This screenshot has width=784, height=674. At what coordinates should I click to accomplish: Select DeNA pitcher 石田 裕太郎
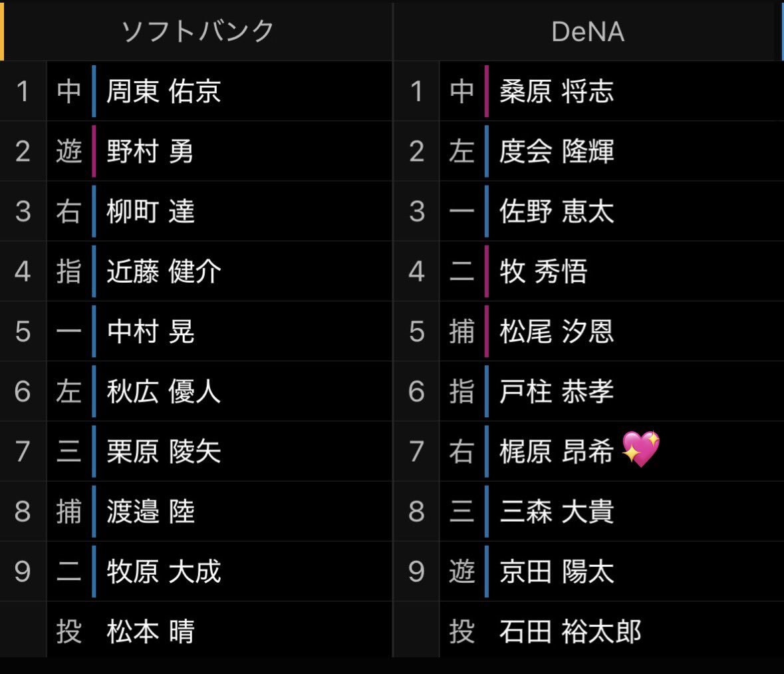(570, 631)
